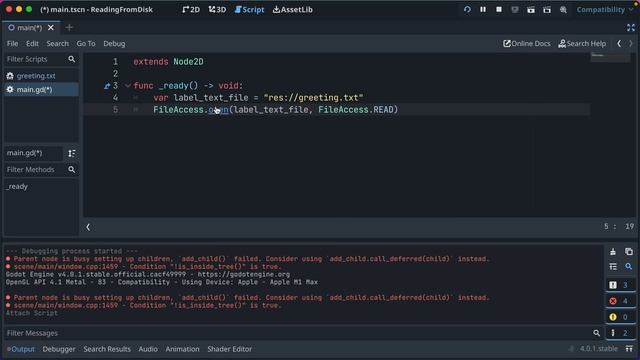Toggle warning messages filter showing 0

[620, 317]
